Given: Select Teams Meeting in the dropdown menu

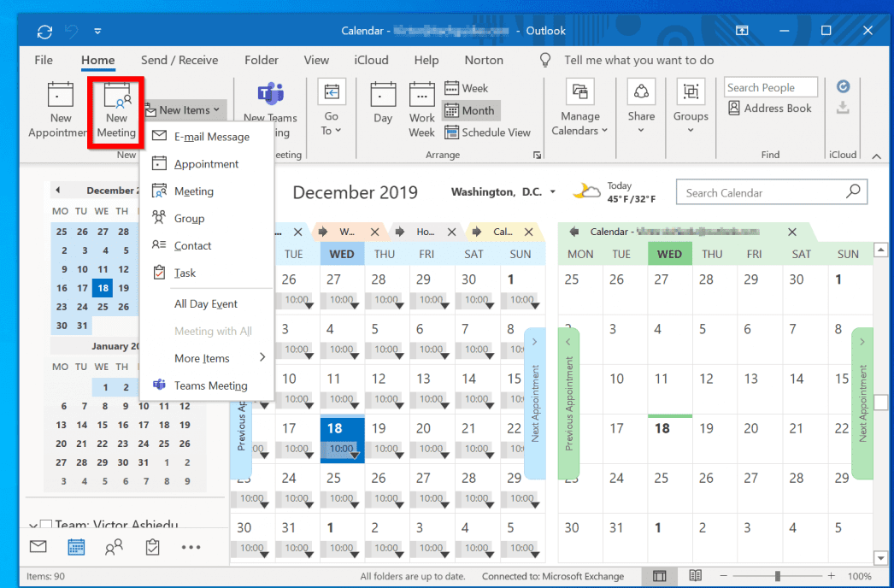Looking at the screenshot, I should click(210, 385).
